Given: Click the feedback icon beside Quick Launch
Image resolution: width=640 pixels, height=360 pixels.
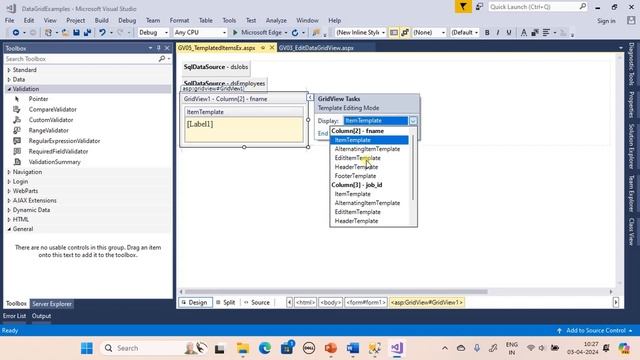Looking at the screenshot, I should point(479,7).
